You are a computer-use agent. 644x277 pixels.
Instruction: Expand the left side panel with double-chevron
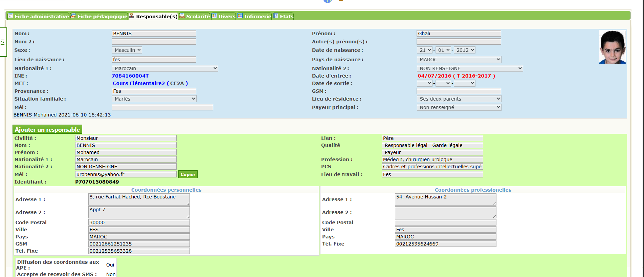click(x=3, y=42)
